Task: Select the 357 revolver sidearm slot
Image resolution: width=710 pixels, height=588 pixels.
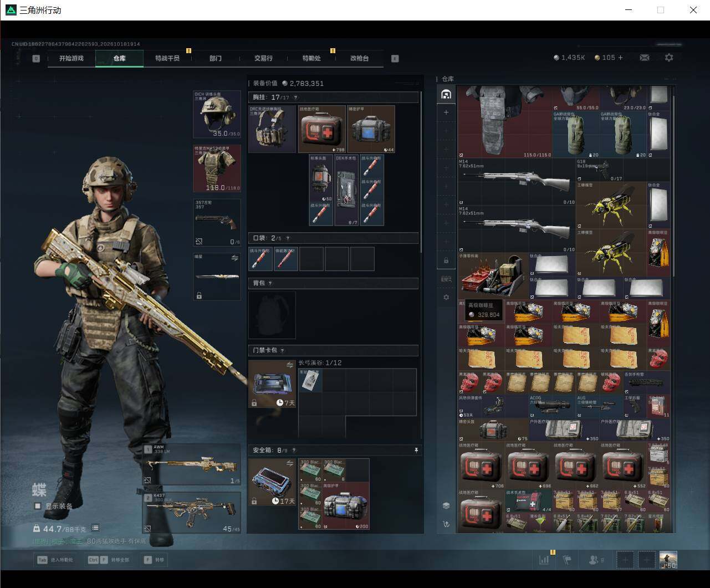Action: (x=217, y=223)
